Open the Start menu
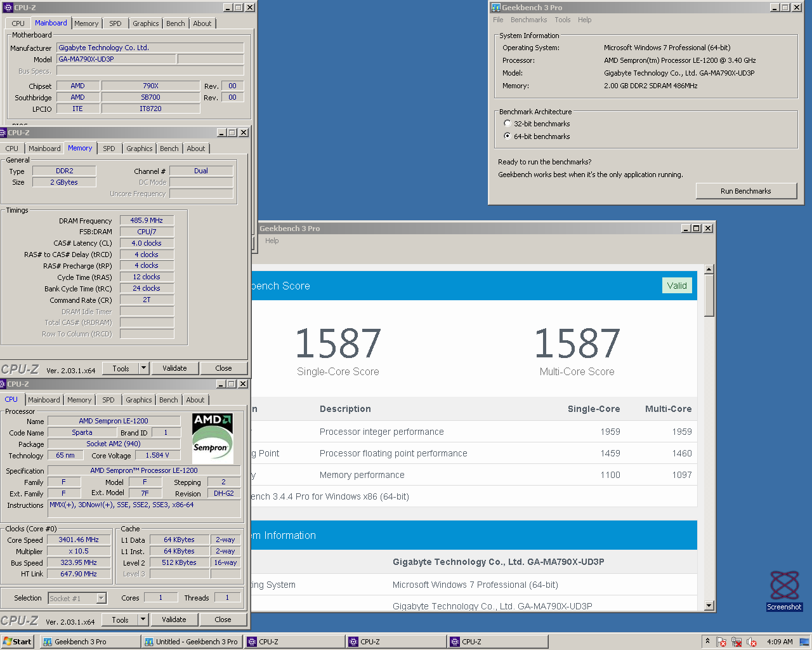Image resolution: width=812 pixels, height=650 pixels. click(x=17, y=642)
